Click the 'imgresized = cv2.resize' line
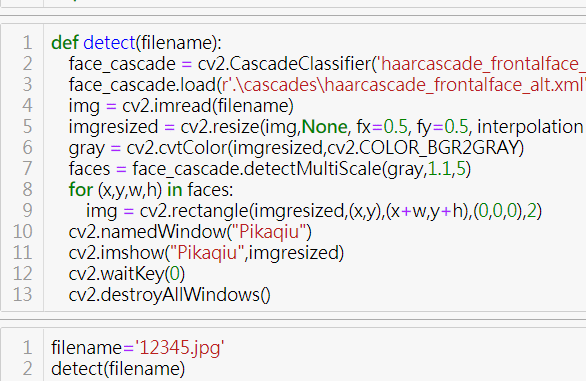Screen dimensions: 586x381 coord(327,127)
